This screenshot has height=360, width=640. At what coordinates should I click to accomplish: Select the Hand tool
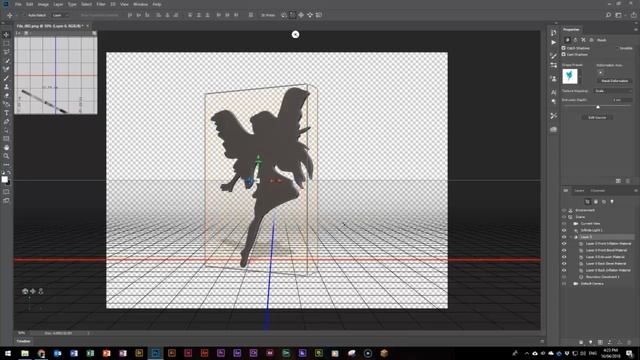[6, 147]
